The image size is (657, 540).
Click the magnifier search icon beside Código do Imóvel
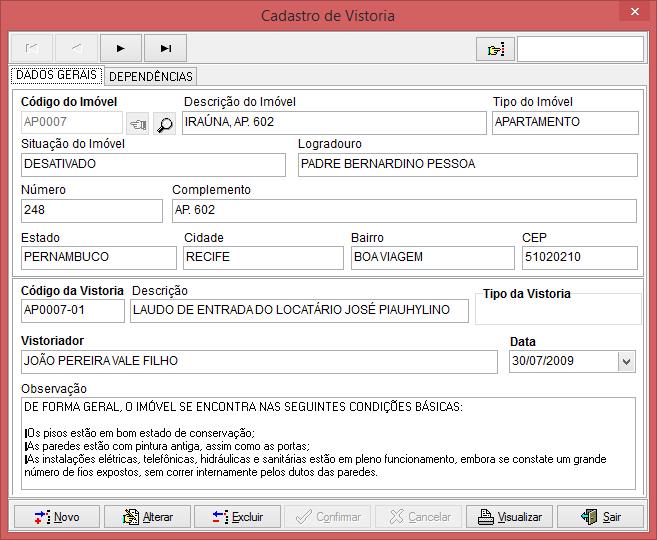pos(164,124)
